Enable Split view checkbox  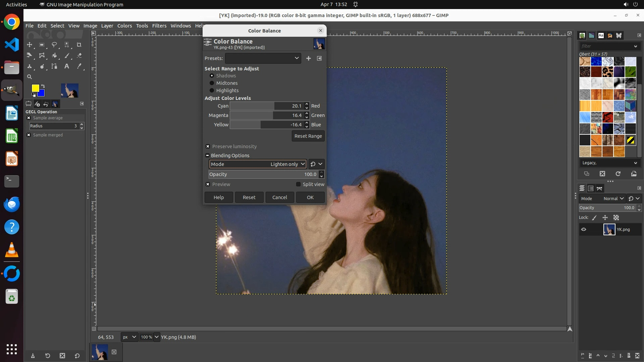point(298,184)
